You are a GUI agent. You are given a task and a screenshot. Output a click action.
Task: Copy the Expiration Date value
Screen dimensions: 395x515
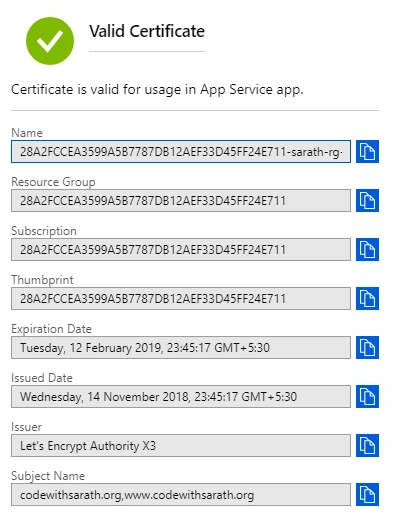(x=367, y=347)
